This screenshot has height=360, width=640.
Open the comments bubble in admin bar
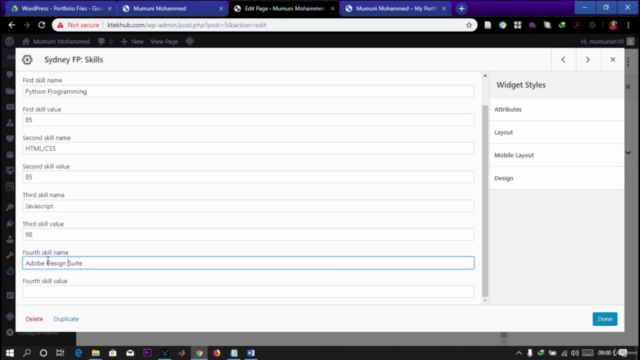[105, 41]
